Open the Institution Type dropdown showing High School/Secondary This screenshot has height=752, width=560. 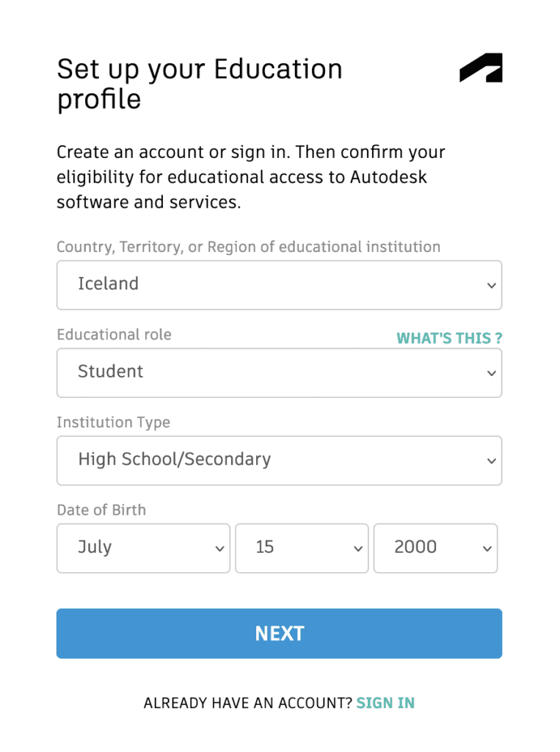point(279,460)
